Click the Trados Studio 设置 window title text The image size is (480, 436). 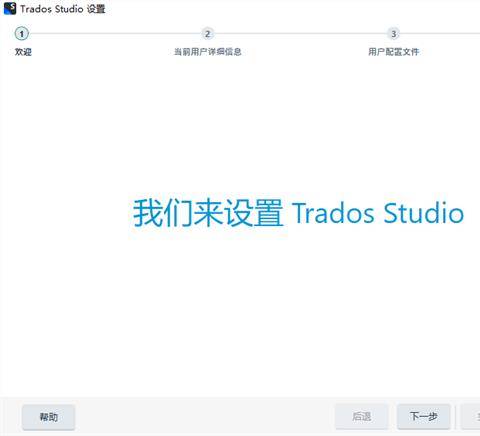click(x=63, y=9)
